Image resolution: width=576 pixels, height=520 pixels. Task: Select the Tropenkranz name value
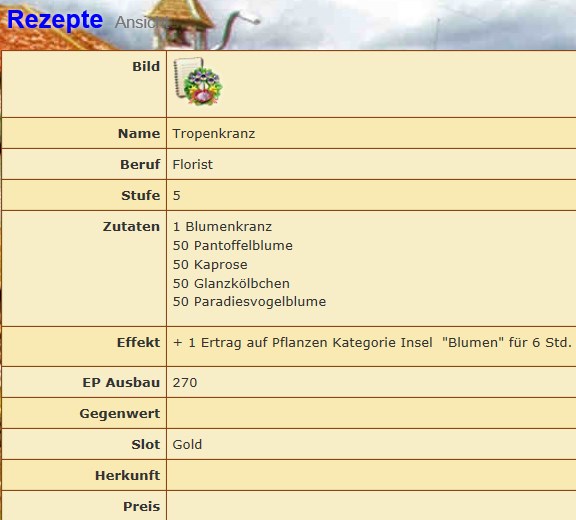[214, 134]
